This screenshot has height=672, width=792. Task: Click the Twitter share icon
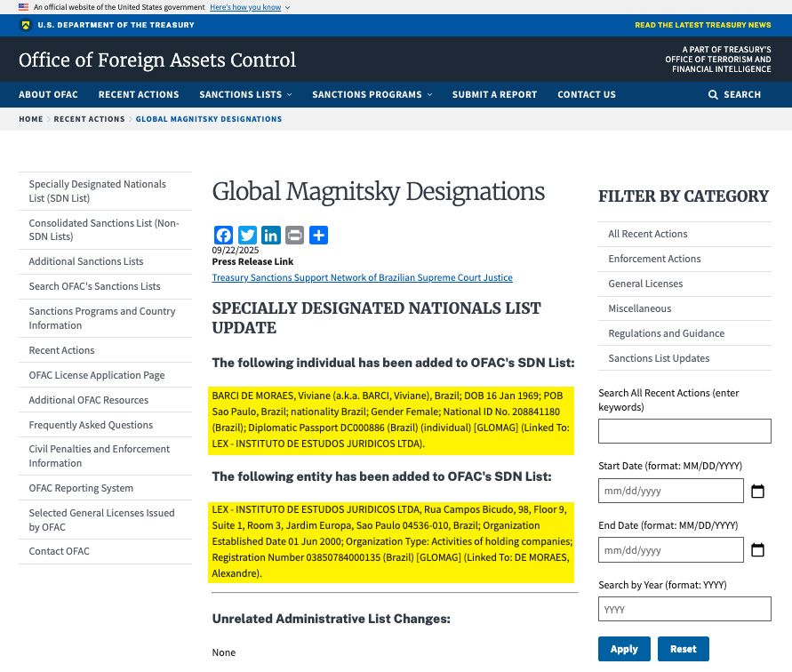coord(247,236)
